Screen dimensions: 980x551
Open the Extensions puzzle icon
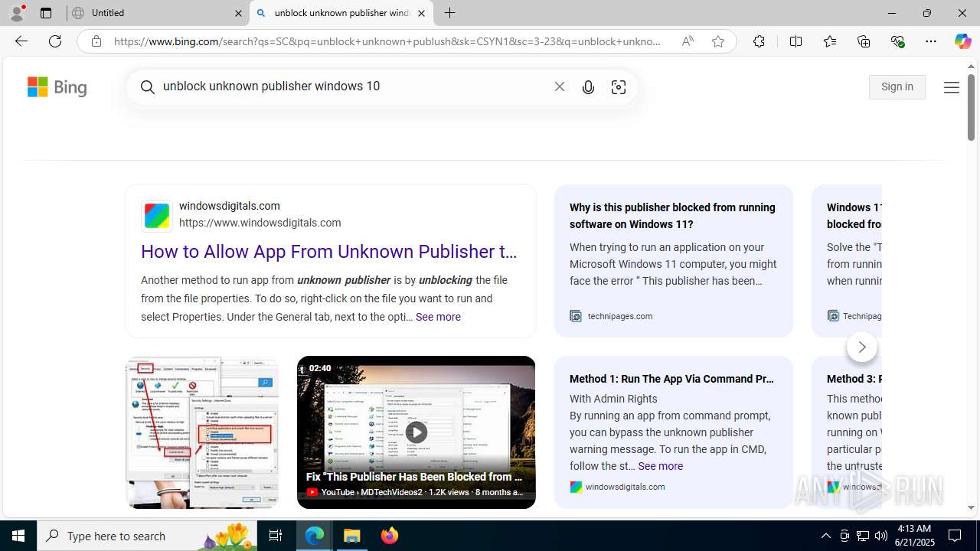click(x=759, y=41)
